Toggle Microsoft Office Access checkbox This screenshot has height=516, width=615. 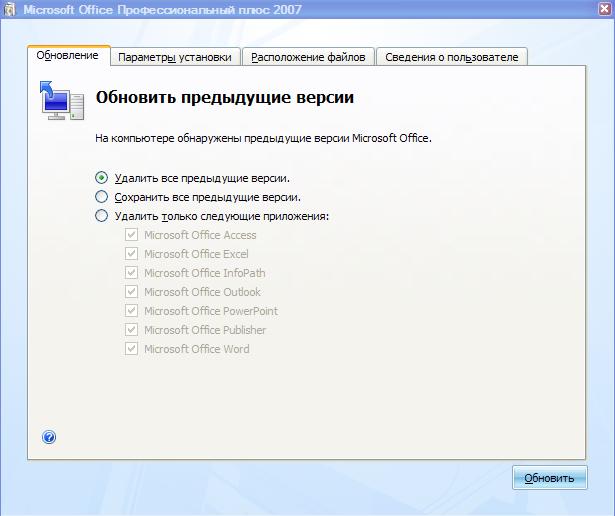131,234
